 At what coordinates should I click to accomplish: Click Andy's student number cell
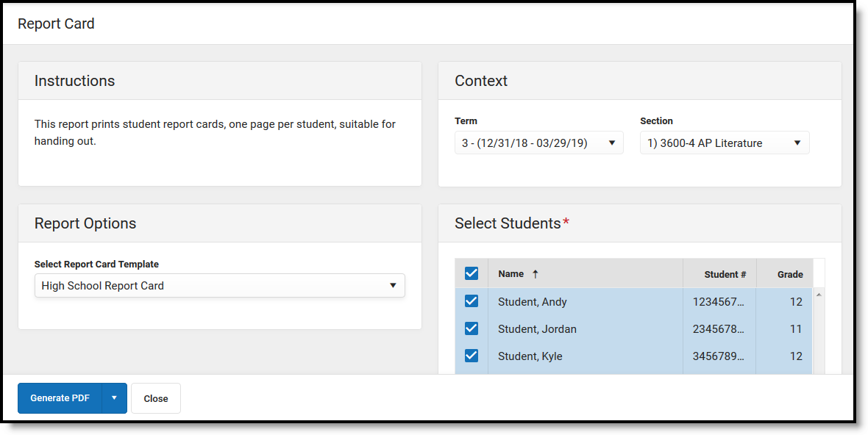(719, 302)
